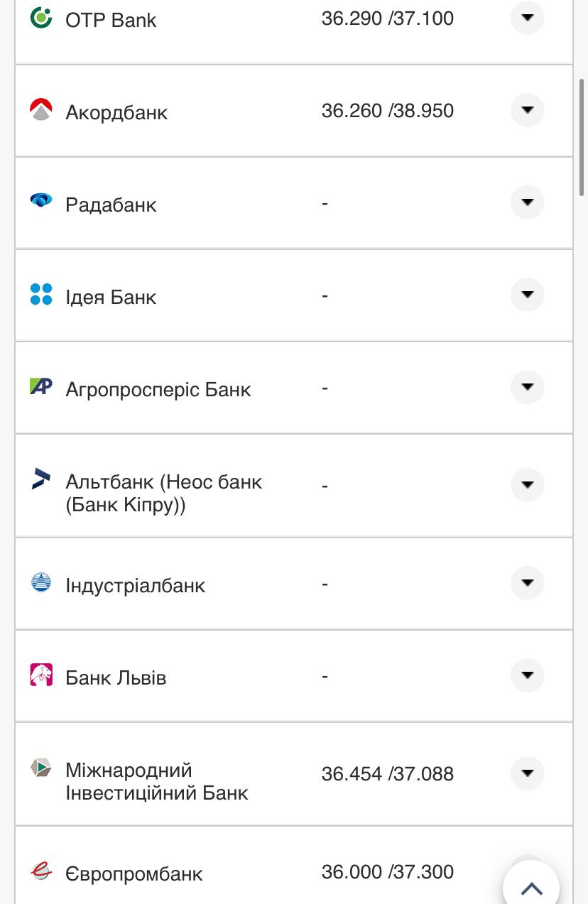Click the Ідея Банк four-dots logo
This screenshot has width=588, height=904.
(41, 294)
